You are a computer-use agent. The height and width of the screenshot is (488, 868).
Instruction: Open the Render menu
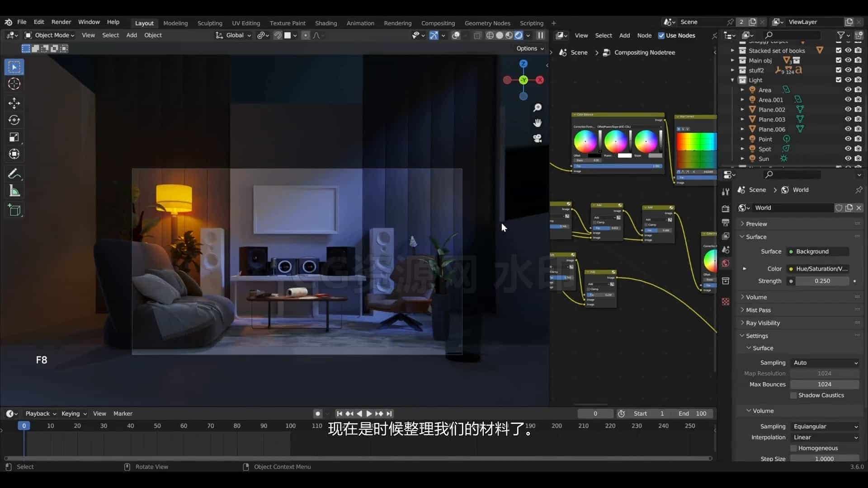click(61, 22)
